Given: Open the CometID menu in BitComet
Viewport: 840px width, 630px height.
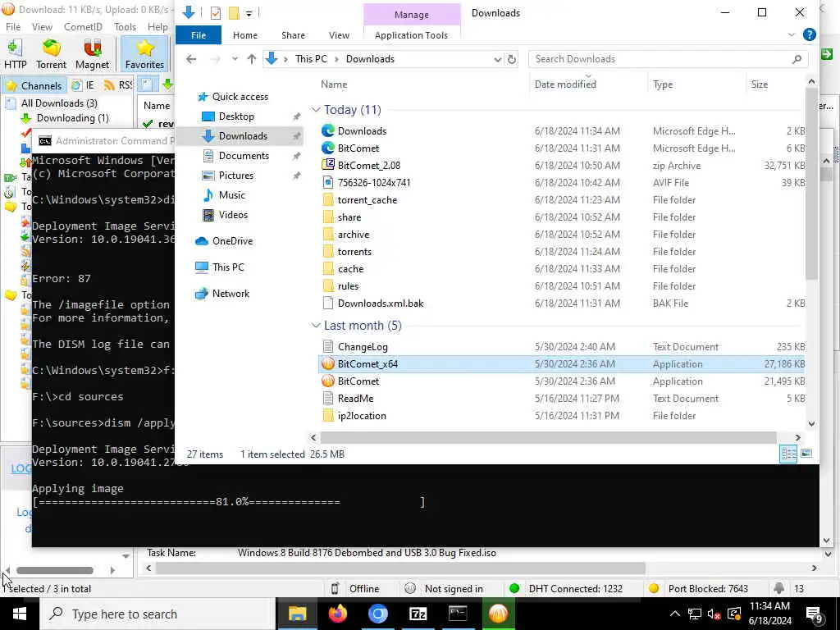Looking at the screenshot, I should pyautogui.click(x=83, y=27).
